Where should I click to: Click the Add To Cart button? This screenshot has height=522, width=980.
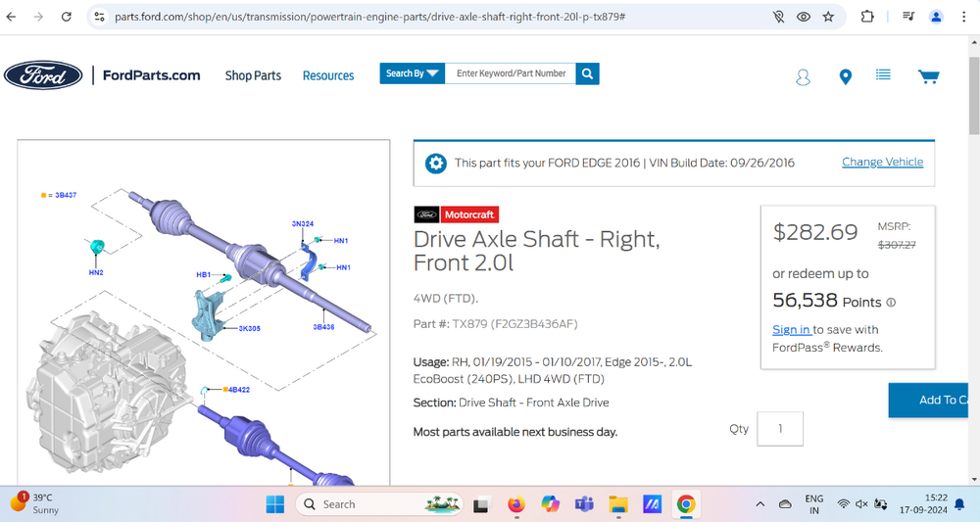click(929, 401)
